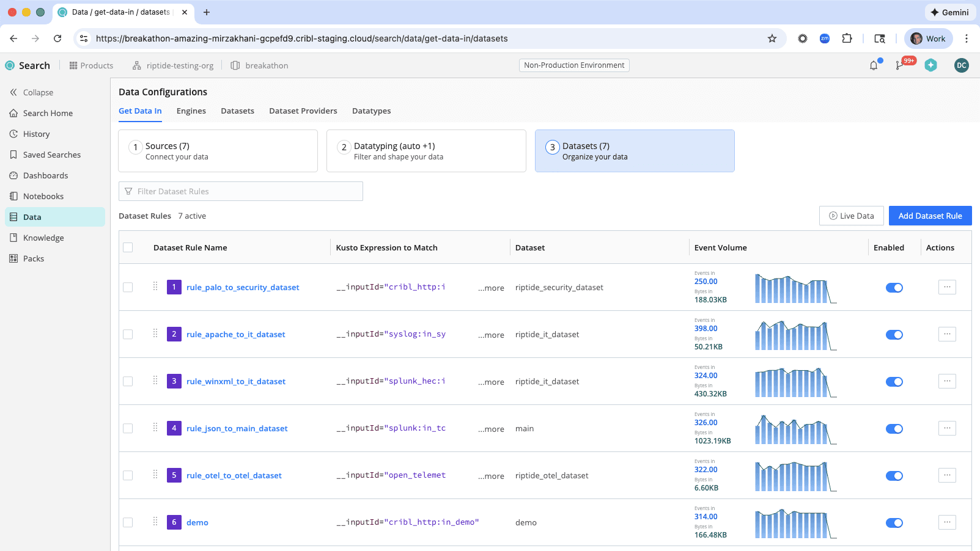
Task: Open Dashboards from the sidebar
Action: pyautogui.click(x=45, y=175)
